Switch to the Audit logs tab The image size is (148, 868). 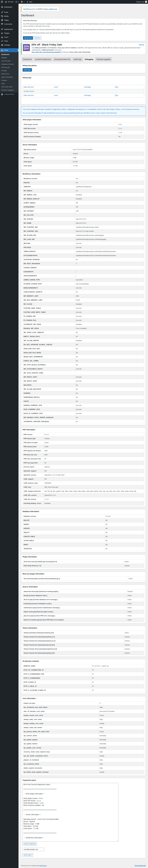78,59
